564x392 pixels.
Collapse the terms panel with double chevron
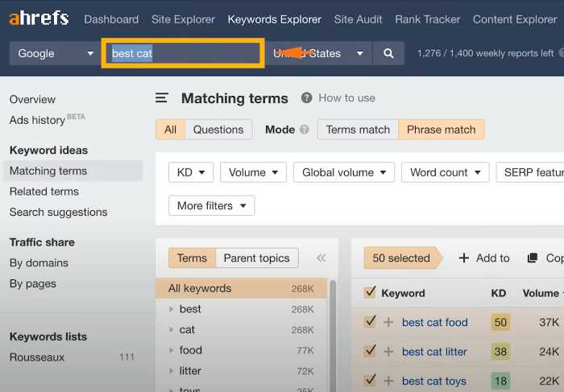coord(321,258)
